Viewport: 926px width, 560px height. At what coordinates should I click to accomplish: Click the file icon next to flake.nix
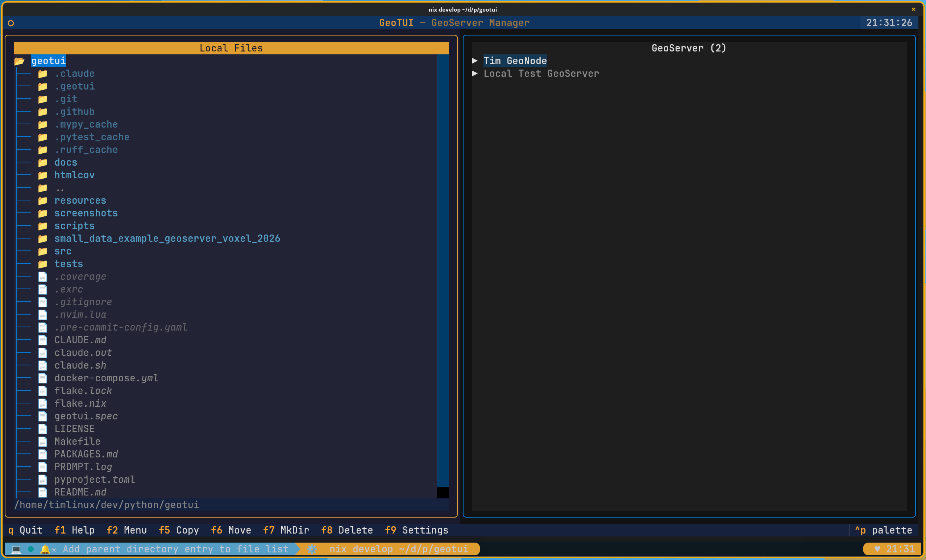[x=42, y=404]
